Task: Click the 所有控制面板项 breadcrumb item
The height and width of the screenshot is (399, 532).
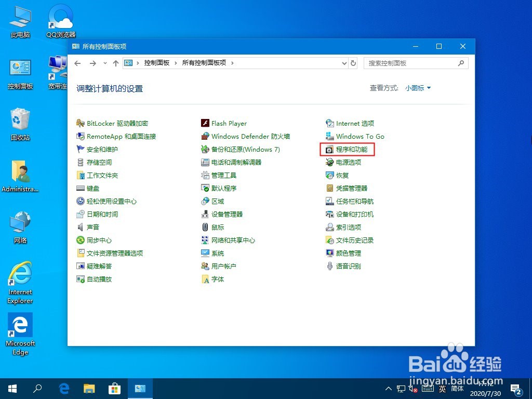Action: point(204,63)
